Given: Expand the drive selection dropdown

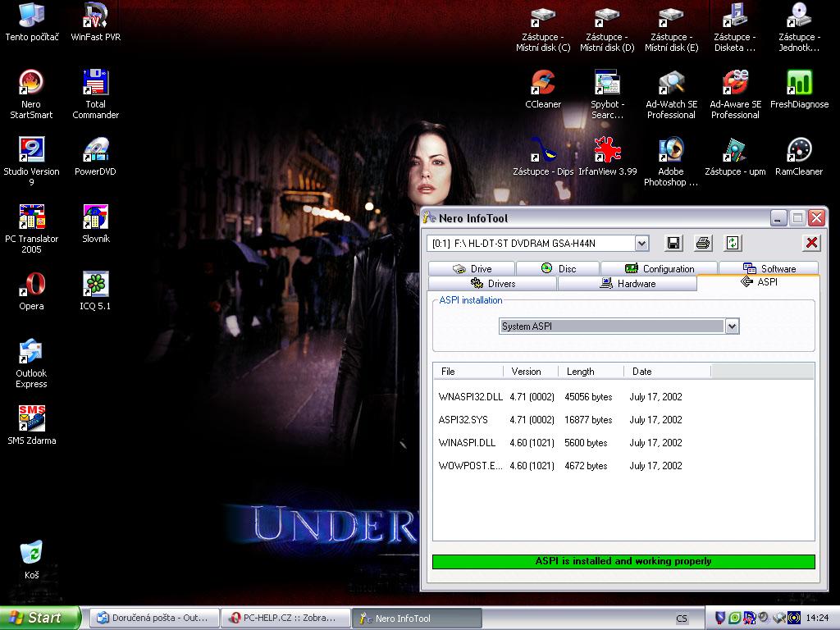Looking at the screenshot, I should coord(641,243).
